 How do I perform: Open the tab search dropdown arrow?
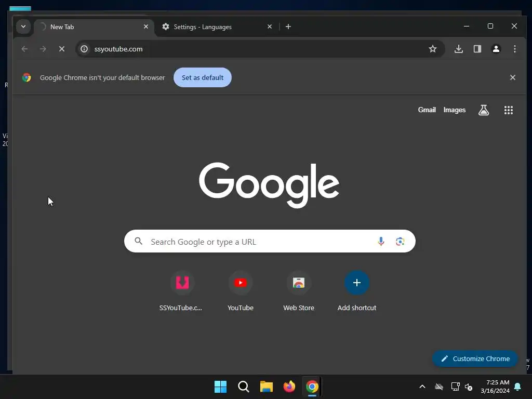click(x=23, y=26)
